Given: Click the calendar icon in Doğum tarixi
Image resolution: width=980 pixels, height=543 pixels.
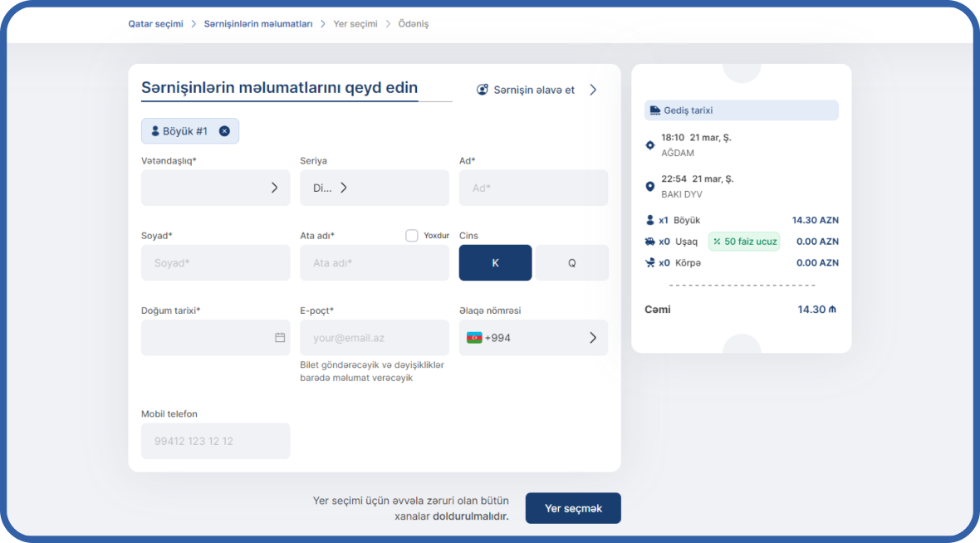Looking at the screenshot, I should coord(280,338).
